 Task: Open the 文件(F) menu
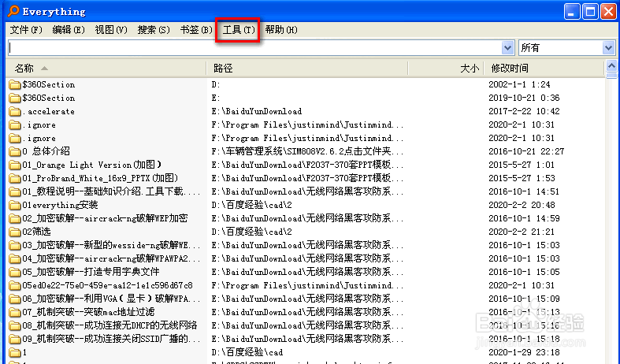26,30
